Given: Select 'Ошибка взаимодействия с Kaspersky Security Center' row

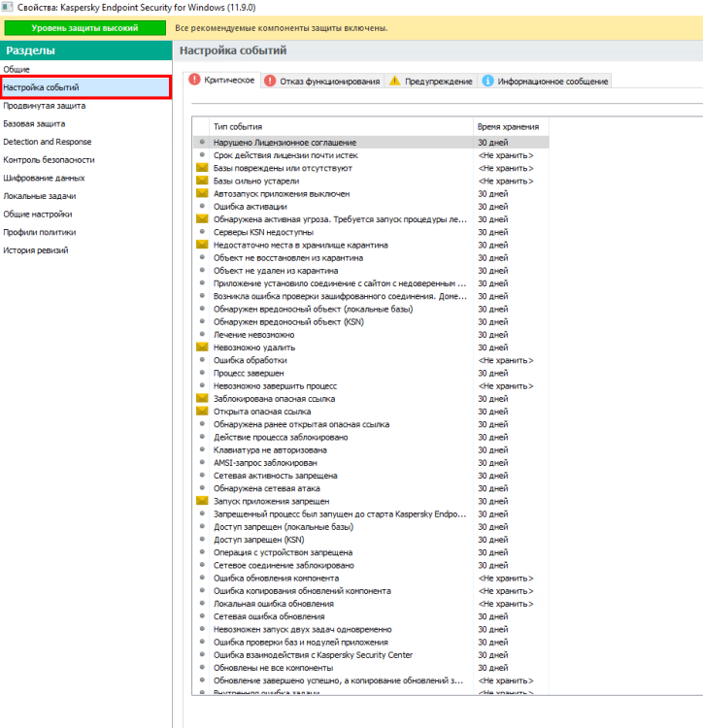Looking at the screenshot, I should [371, 654].
